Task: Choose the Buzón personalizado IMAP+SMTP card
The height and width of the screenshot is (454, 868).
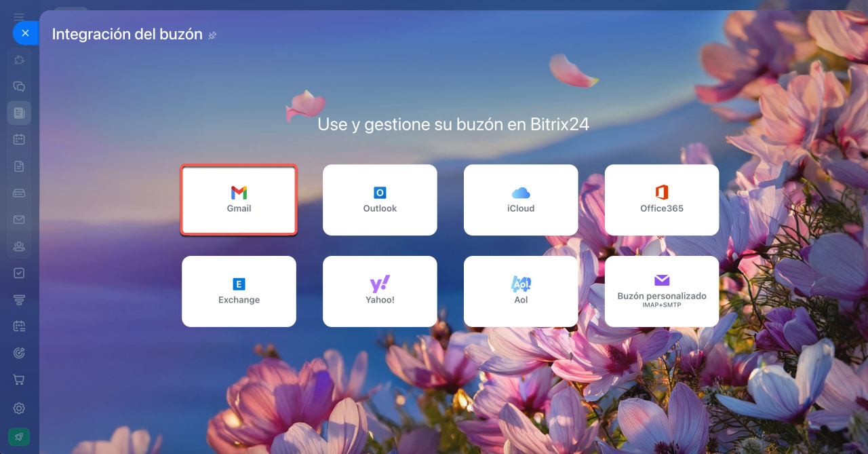Action: pos(662,291)
